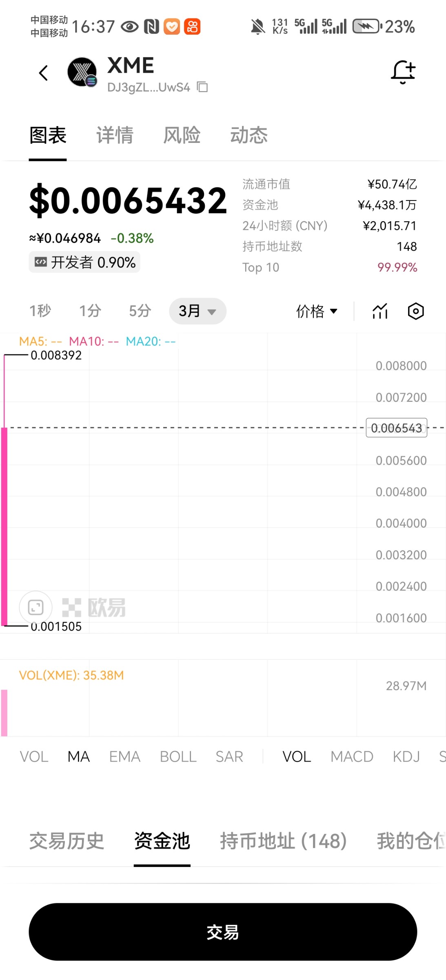Tap the back arrow icon
This screenshot has width=446, height=980.
(x=43, y=73)
